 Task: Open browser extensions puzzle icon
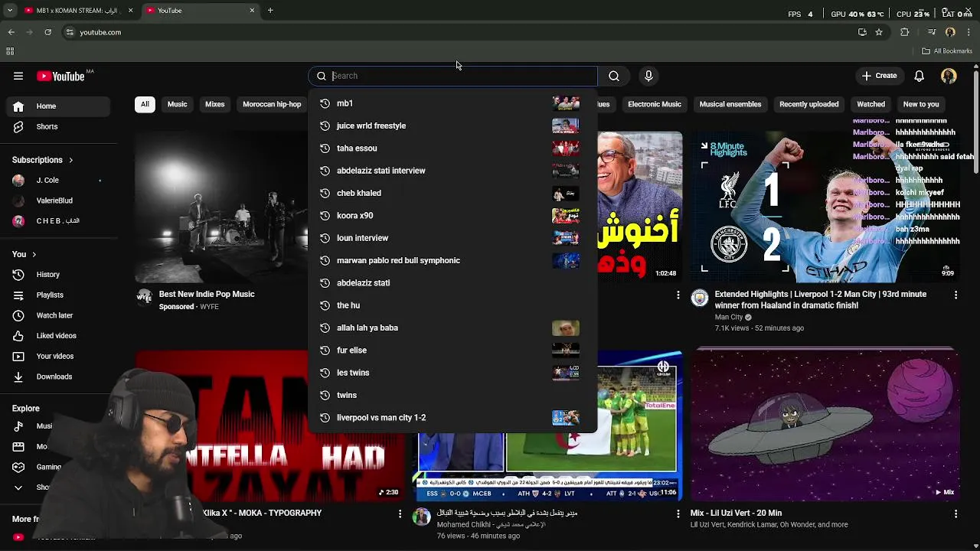[905, 32]
